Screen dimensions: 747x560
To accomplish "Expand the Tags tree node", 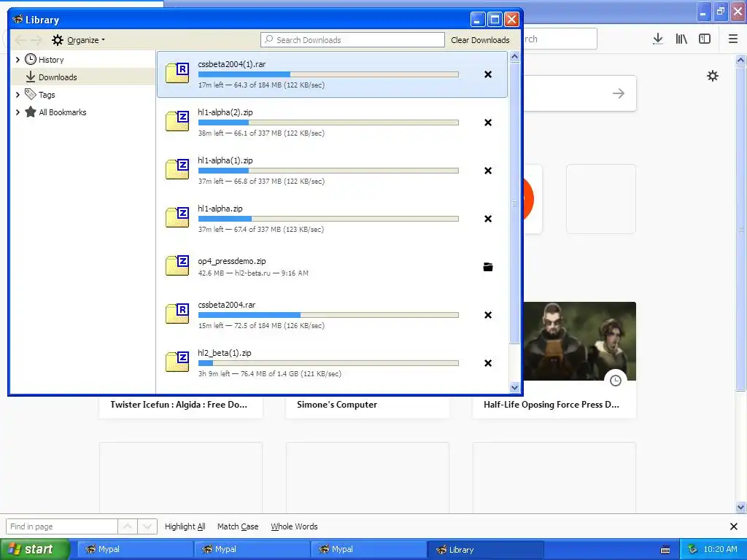I will pos(18,95).
